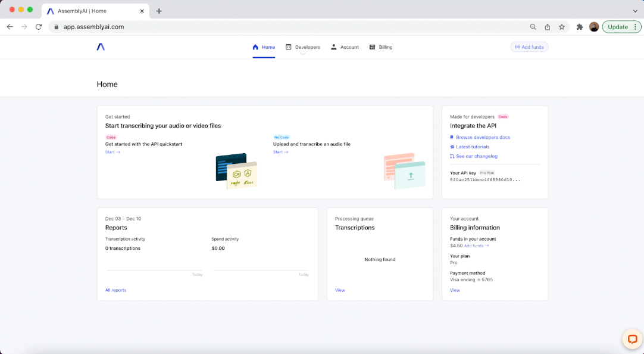
Task: Click Add funds link beside $4.50
Action: point(476,246)
